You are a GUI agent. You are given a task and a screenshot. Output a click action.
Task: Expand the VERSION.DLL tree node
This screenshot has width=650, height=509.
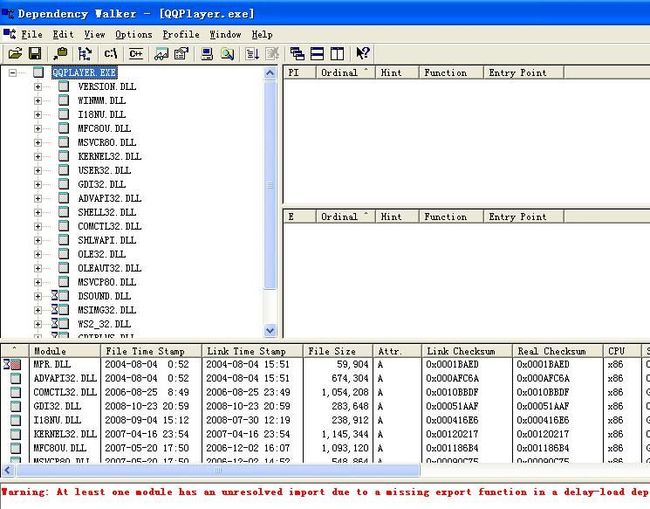[38, 87]
